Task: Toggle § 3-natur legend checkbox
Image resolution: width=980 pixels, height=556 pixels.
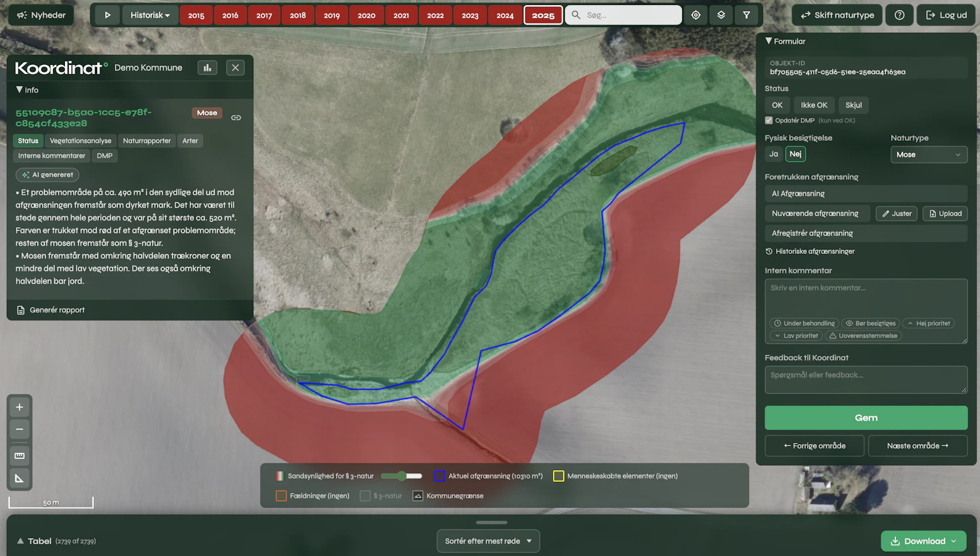Action: (365, 496)
